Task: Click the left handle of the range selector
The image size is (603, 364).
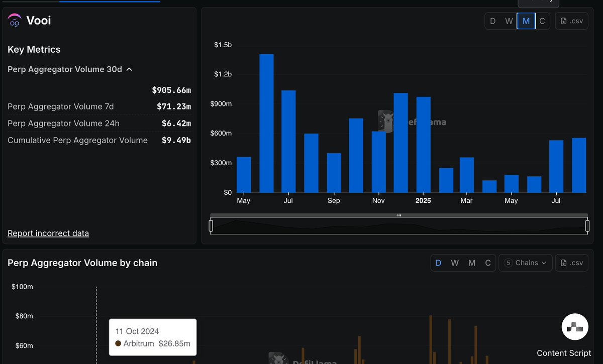Action: tap(211, 226)
